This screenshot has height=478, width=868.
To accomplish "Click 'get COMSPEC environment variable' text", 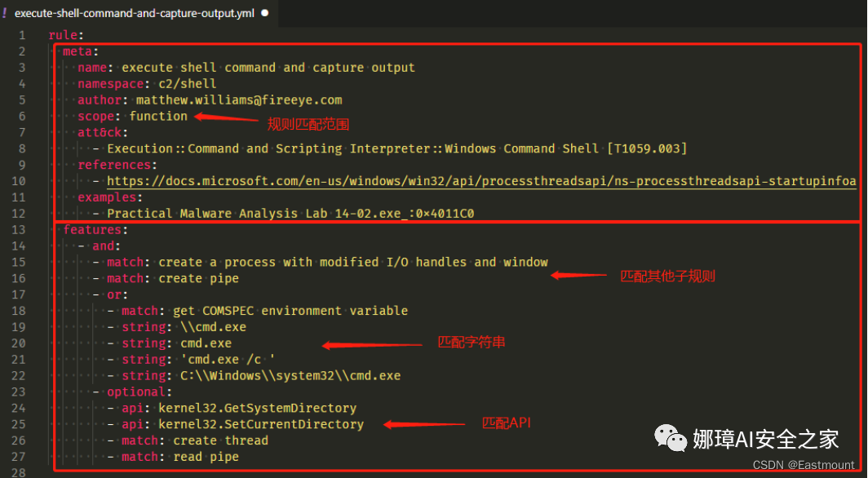I will 290,310.
